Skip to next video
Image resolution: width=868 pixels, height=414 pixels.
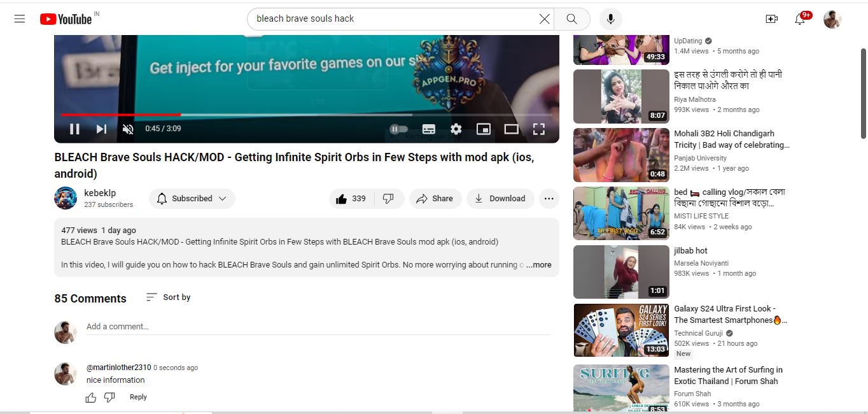click(x=101, y=129)
